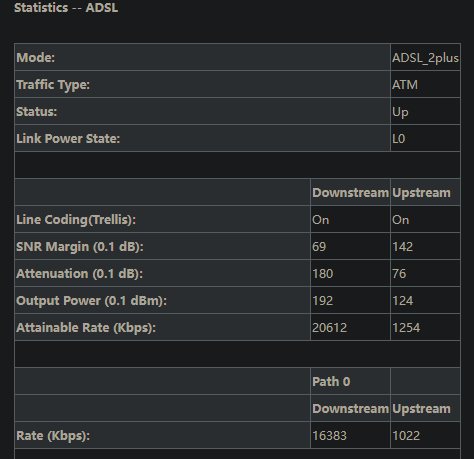The height and width of the screenshot is (459, 474).
Task: Click downstream Attainable Rate 20612
Action: (x=330, y=328)
